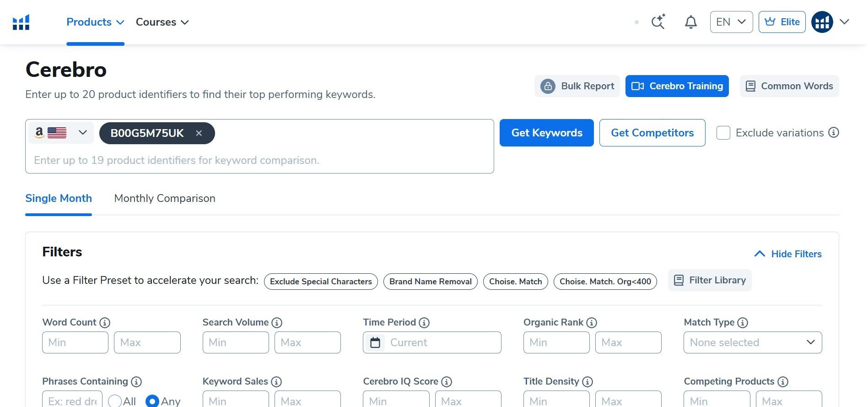Click the Title Density Min field

click(x=556, y=400)
